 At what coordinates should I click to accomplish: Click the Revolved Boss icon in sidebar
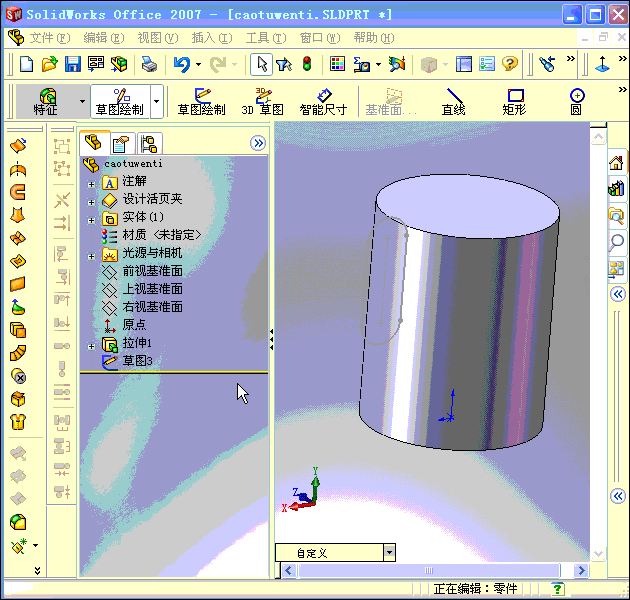[18, 170]
